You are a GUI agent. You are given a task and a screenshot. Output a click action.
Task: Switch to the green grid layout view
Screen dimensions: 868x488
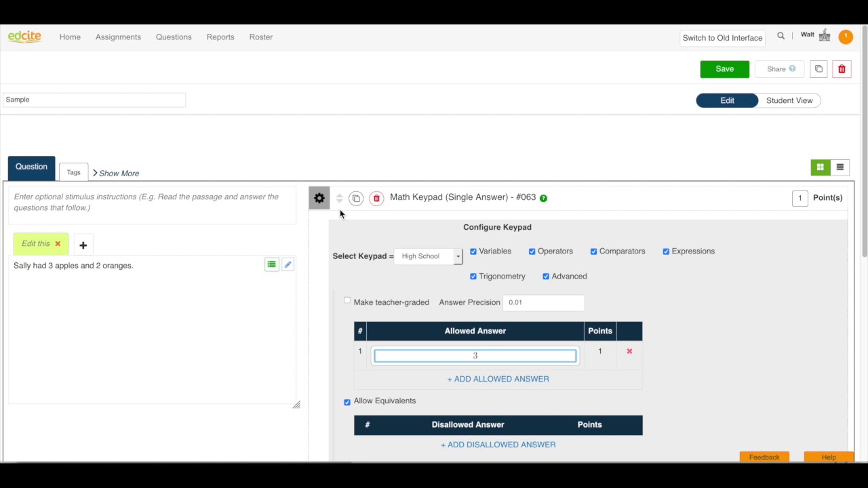pyautogui.click(x=820, y=167)
